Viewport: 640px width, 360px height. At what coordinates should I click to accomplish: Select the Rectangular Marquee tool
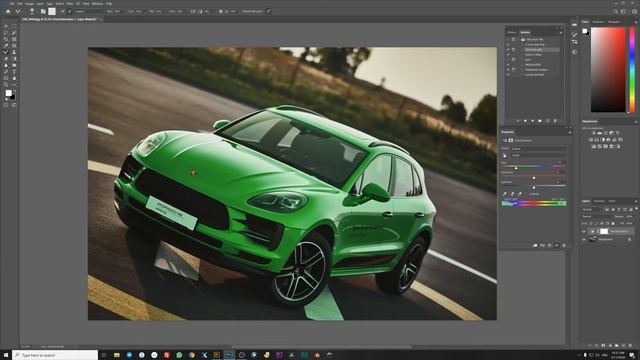point(14,26)
